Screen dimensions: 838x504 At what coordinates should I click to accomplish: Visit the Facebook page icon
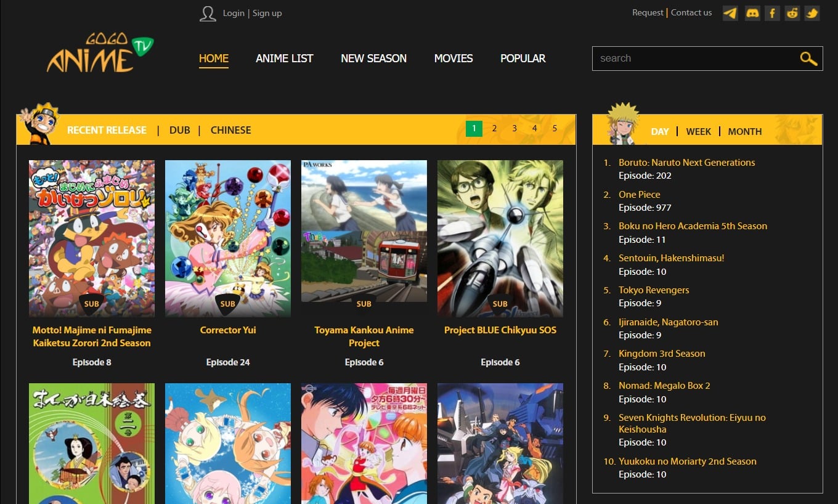pyautogui.click(x=772, y=13)
